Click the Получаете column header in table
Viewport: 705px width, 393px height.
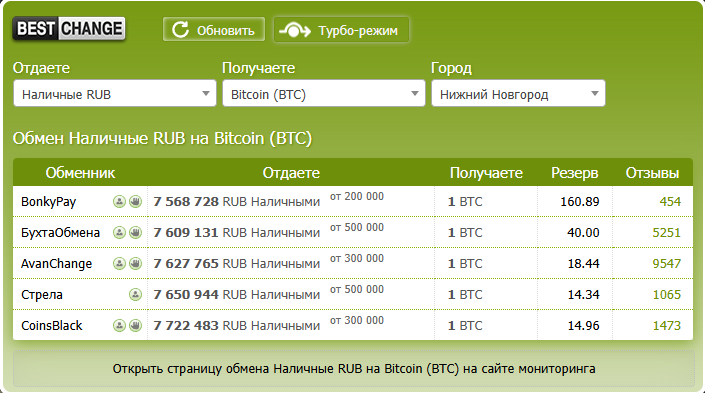[x=486, y=173]
